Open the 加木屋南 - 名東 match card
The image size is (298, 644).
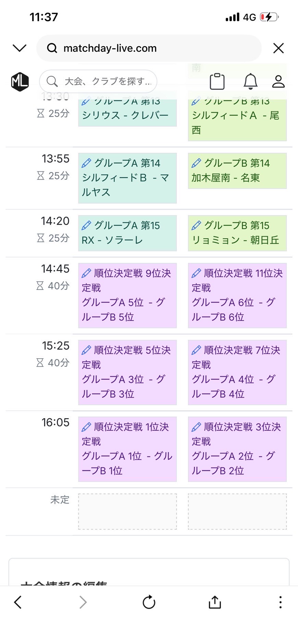pyautogui.click(x=237, y=171)
